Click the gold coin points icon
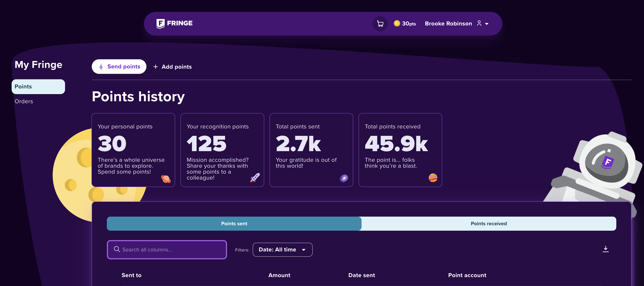The width and height of the screenshot is (644, 286). (x=397, y=23)
